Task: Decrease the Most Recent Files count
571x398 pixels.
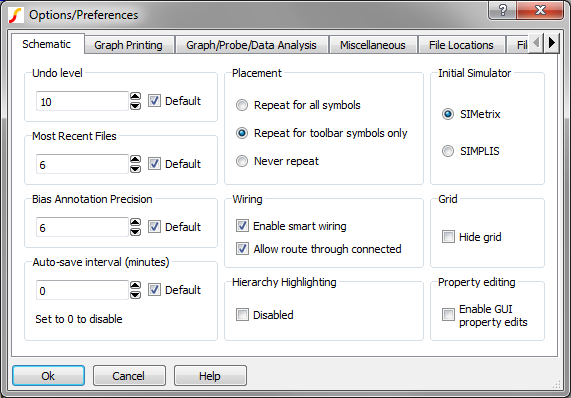Action: coord(135,169)
